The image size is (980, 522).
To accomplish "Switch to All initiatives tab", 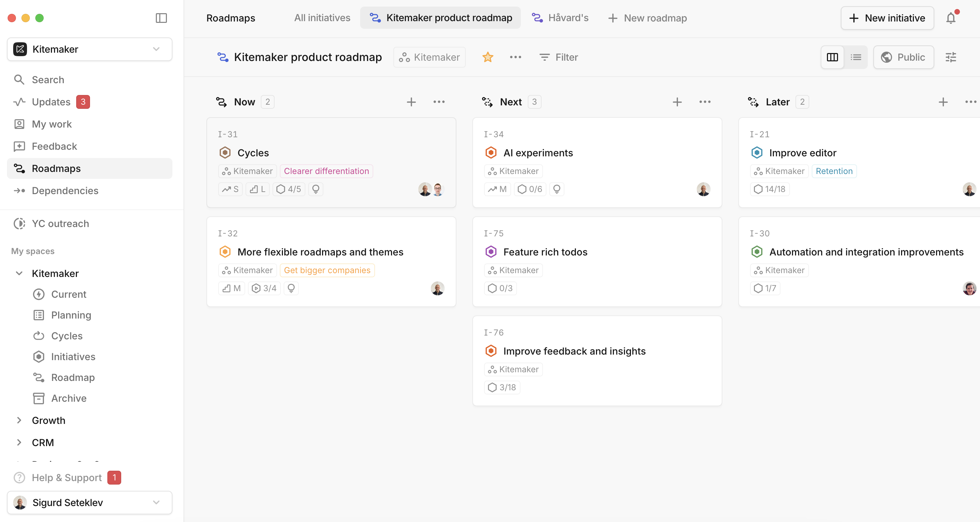I will [x=322, y=18].
